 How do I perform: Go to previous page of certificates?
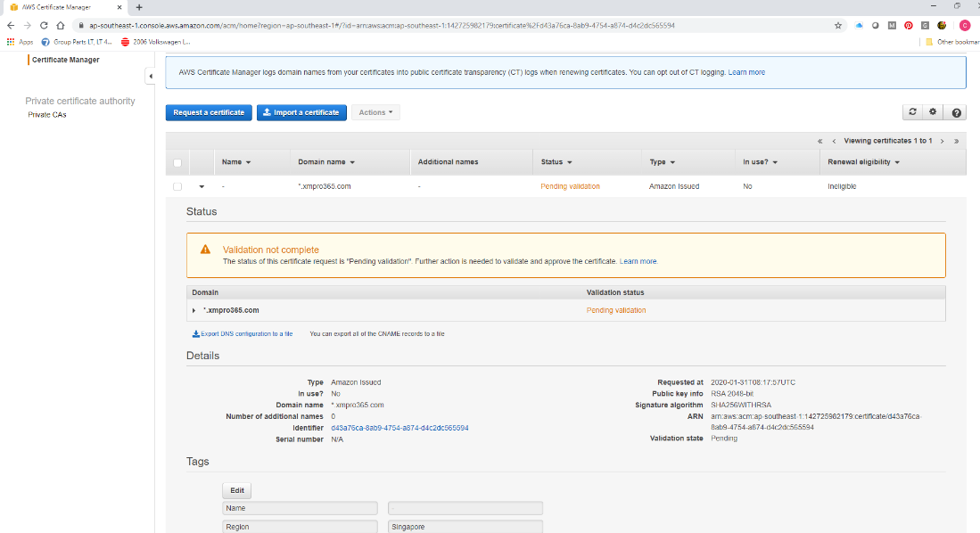point(834,141)
